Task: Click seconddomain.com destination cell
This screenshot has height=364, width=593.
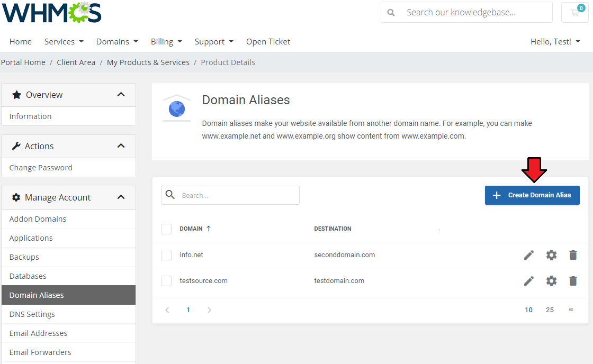Action: [x=345, y=255]
